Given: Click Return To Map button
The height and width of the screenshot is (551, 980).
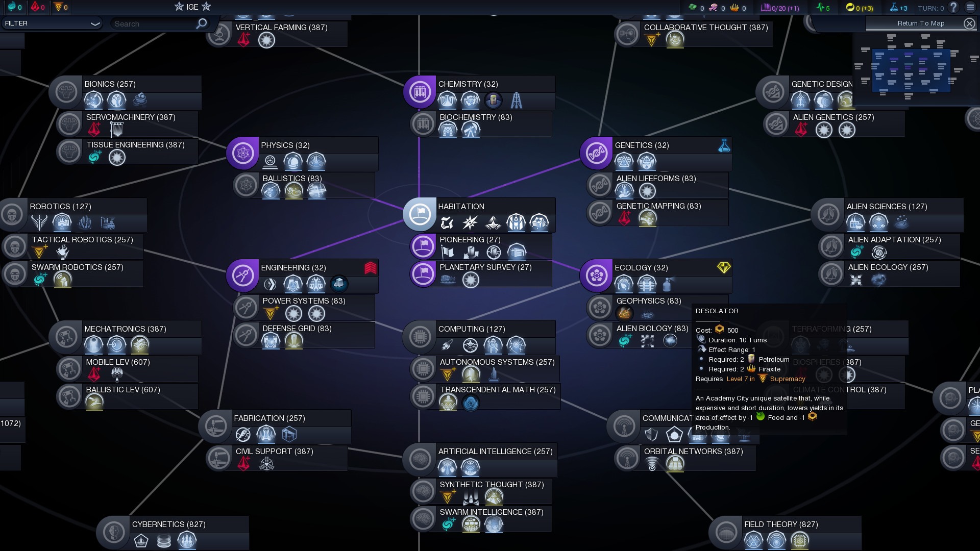Looking at the screenshot, I should point(920,23).
